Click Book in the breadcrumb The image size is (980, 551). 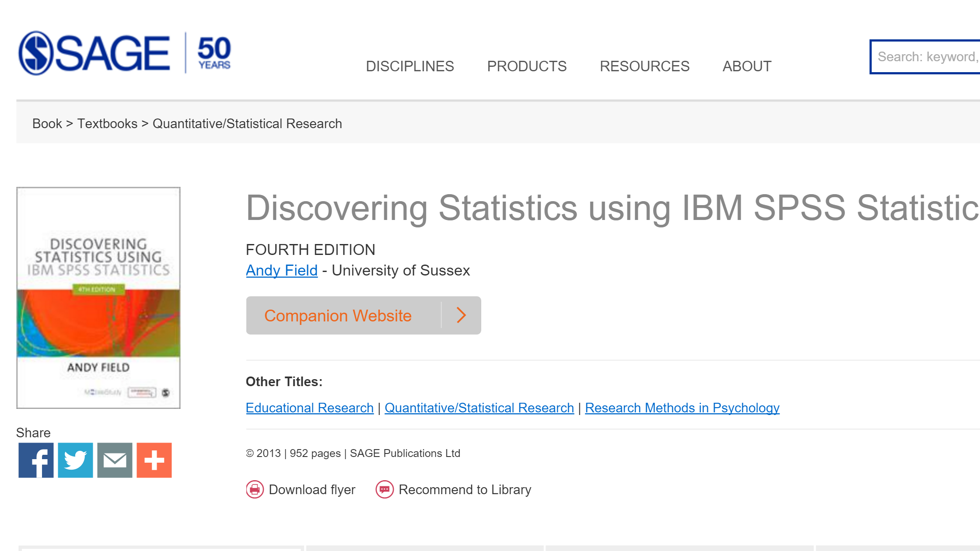(x=47, y=124)
